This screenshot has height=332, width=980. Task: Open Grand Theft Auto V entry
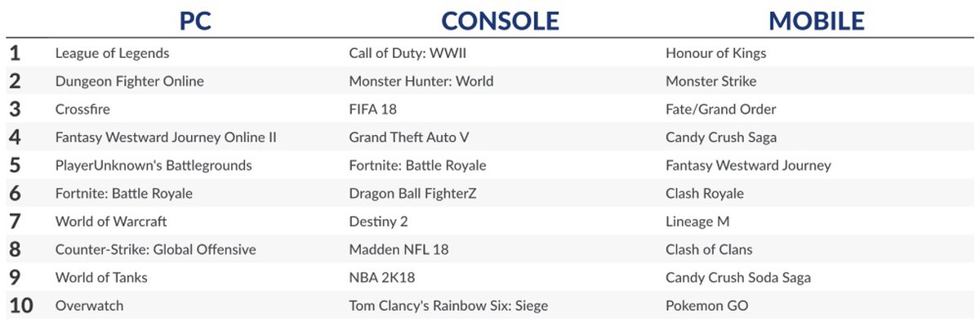click(x=409, y=137)
